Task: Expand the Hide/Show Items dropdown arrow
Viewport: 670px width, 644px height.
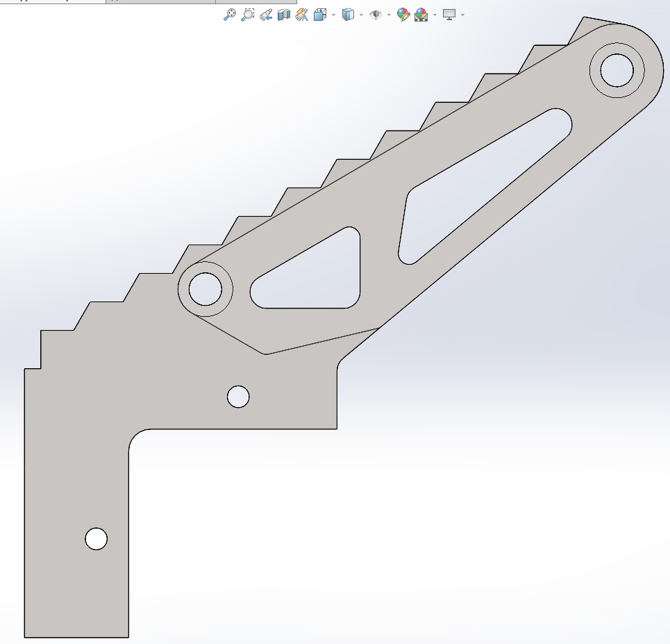Action: tap(389, 15)
